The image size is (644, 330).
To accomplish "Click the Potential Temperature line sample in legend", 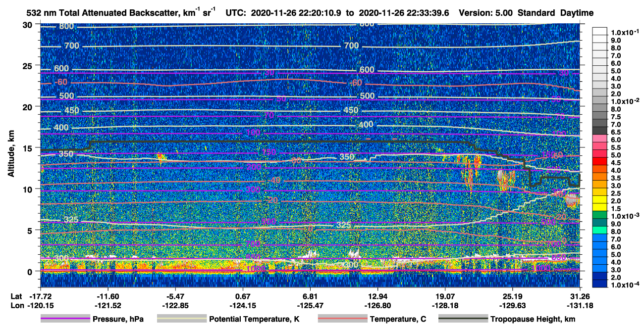I will [x=182, y=319].
